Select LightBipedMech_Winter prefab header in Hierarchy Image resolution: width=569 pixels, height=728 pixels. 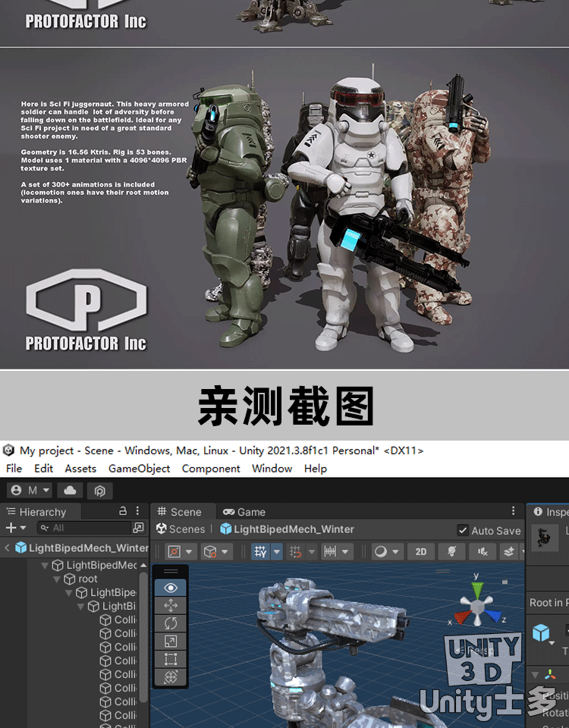click(82, 548)
